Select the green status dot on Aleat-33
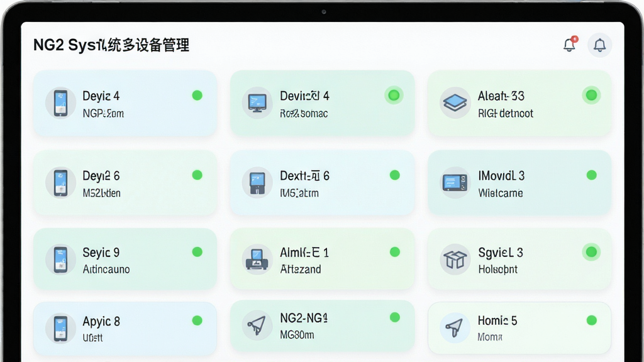This screenshot has width=644, height=362. click(591, 96)
